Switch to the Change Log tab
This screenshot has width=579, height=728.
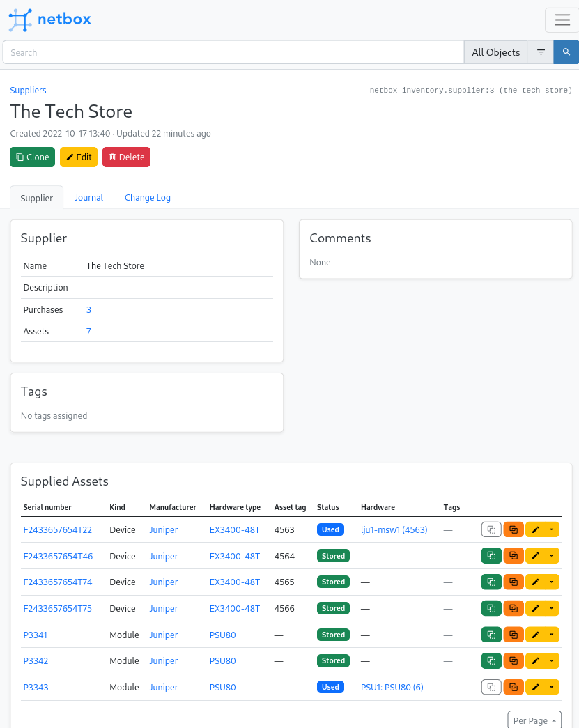point(148,197)
